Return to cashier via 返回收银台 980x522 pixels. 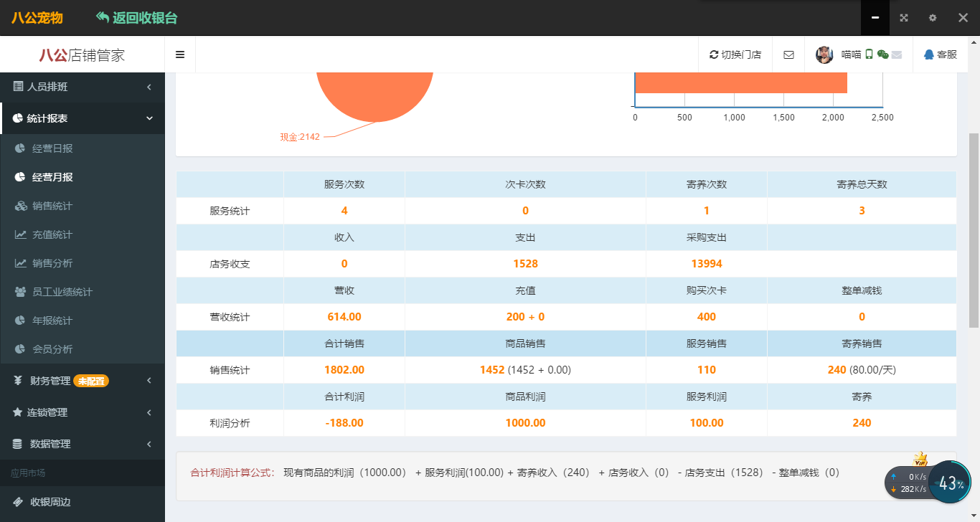(136, 18)
